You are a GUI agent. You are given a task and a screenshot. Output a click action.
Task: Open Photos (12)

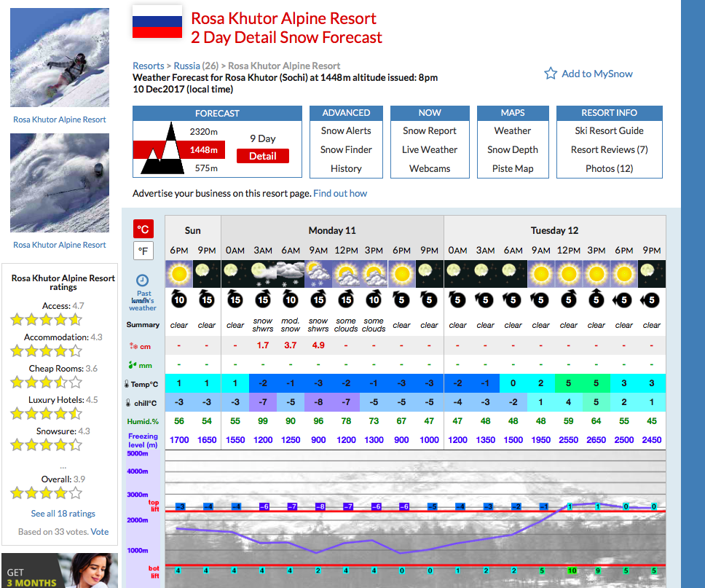point(610,169)
